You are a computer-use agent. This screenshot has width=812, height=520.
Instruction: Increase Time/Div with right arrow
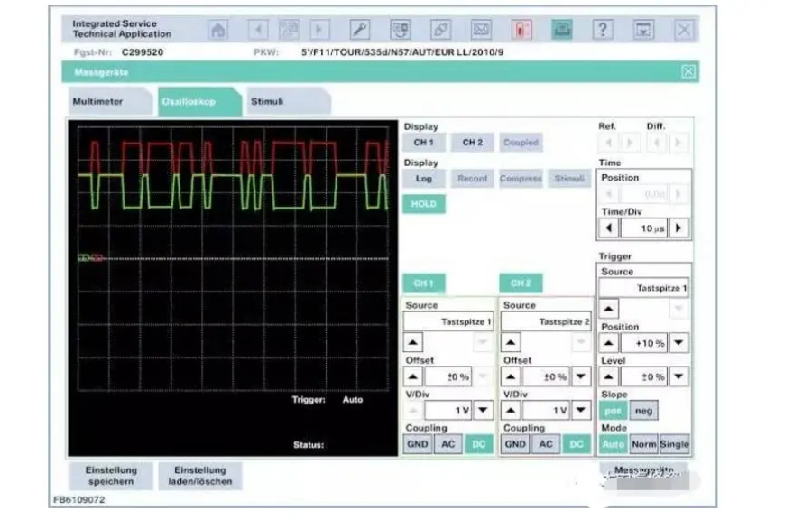678,228
